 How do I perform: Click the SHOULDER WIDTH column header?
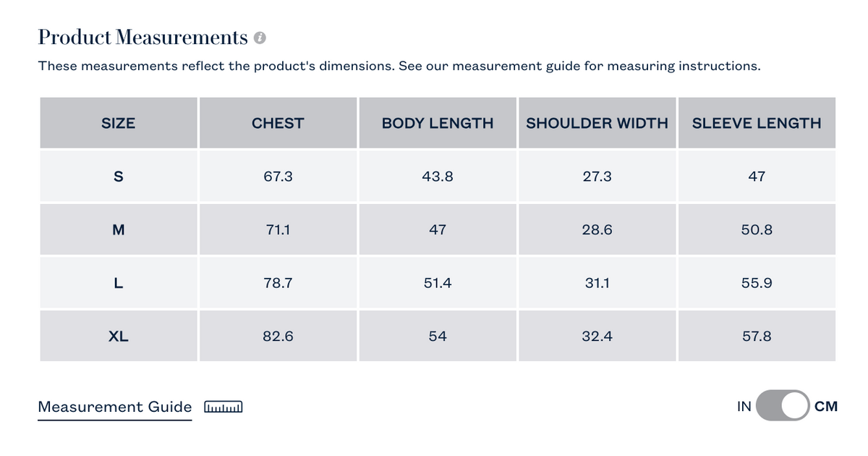[x=597, y=123]
